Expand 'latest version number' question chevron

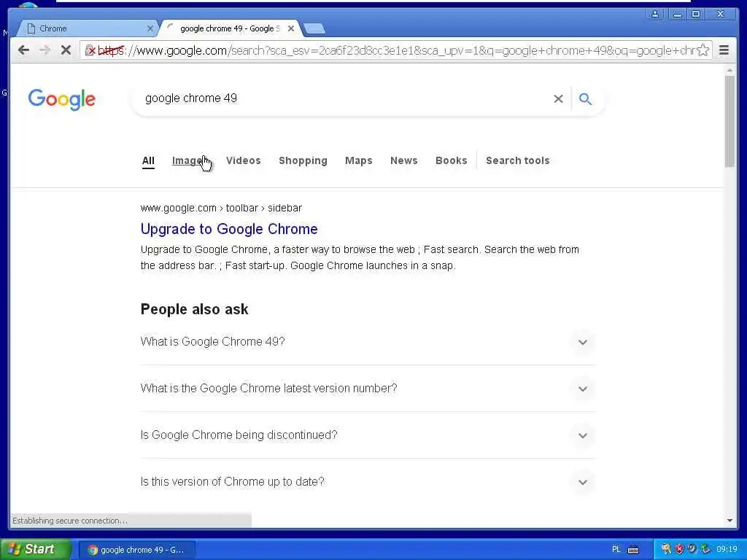click(x=582, y=389)
